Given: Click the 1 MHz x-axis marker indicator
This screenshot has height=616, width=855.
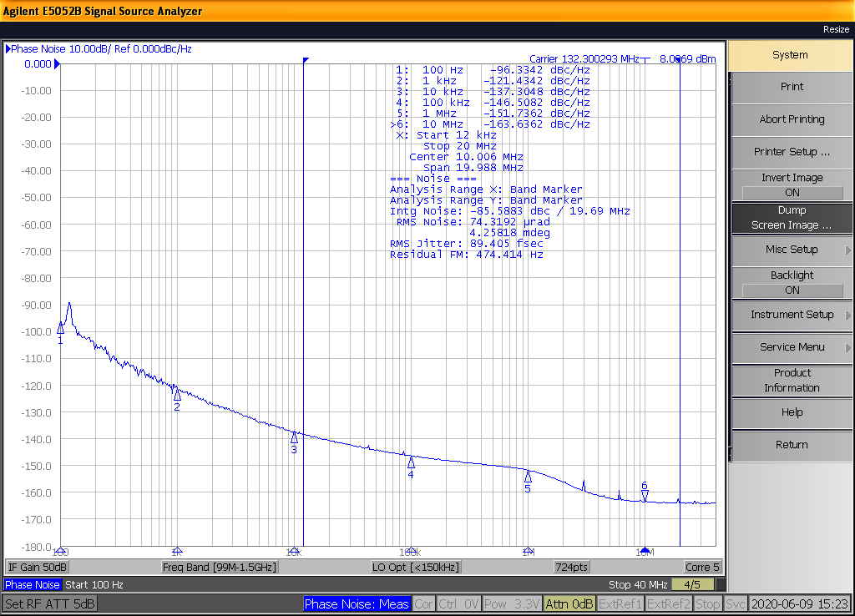Looking at the screenshot, I should click(528, 551).
